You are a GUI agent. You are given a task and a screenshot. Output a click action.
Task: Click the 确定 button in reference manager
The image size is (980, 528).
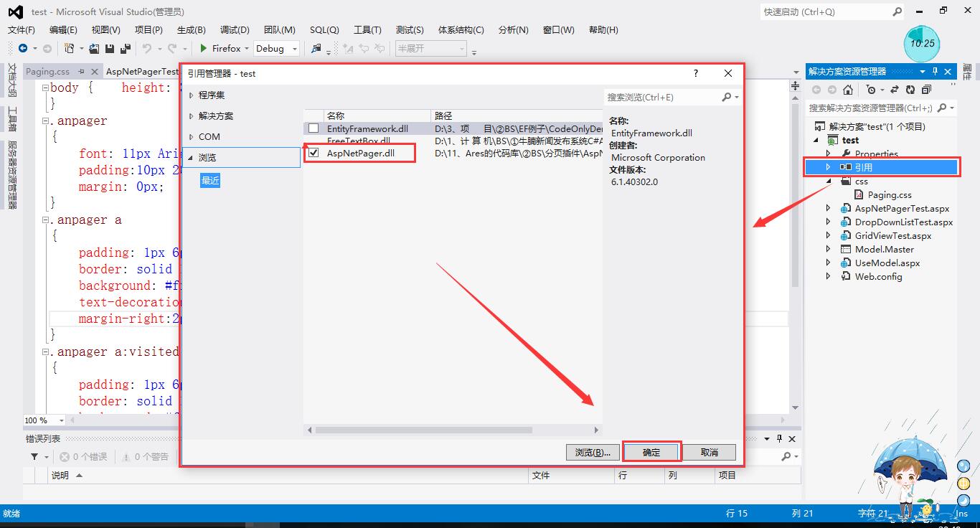tap(651, 452)
